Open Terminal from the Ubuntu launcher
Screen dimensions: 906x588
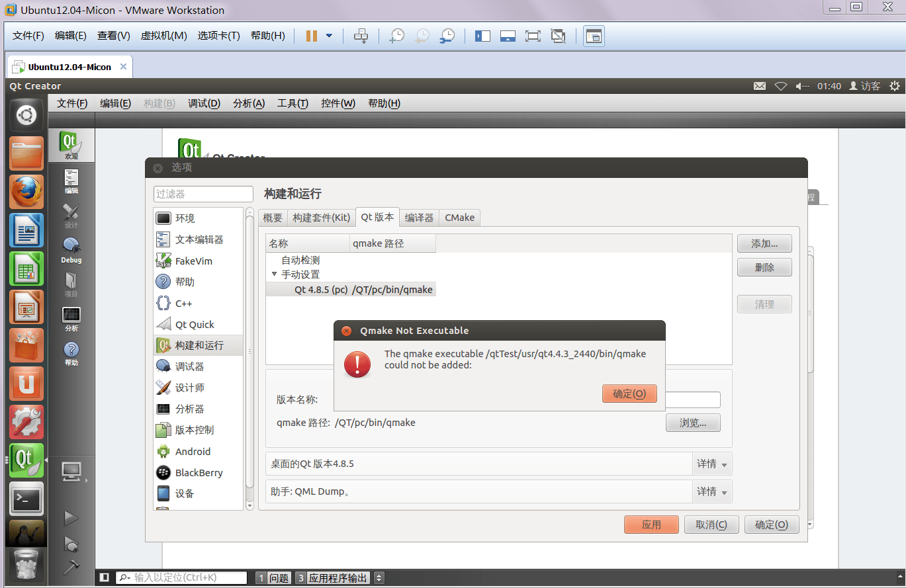(26, 499)
